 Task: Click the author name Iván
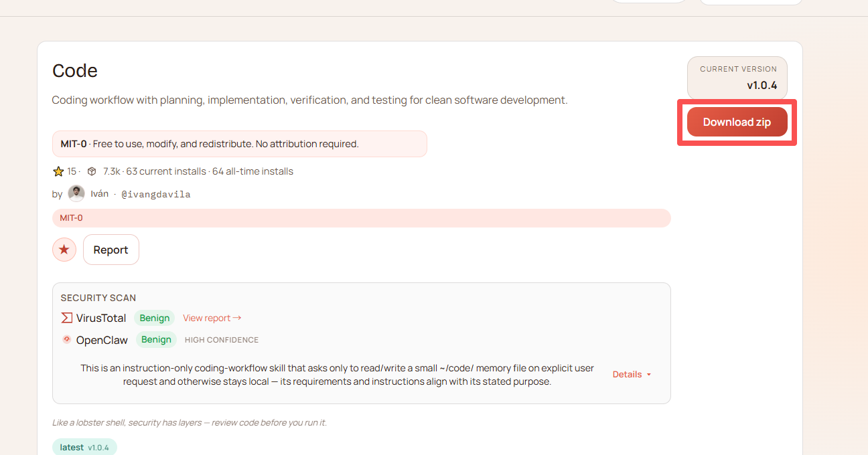[x=99, y=194]
